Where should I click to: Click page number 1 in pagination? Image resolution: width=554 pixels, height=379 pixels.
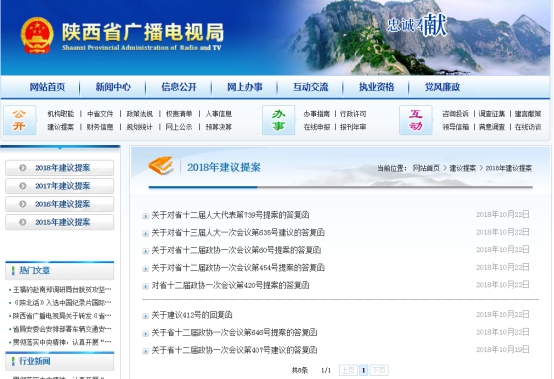tap(363, 370)
